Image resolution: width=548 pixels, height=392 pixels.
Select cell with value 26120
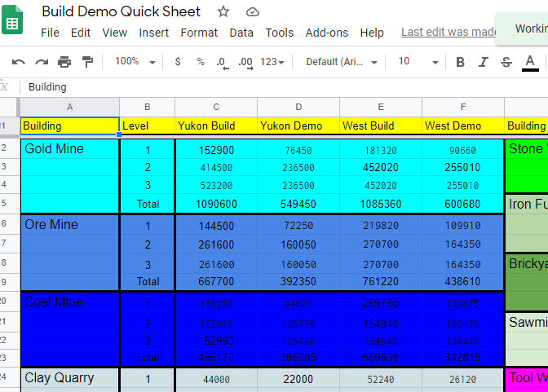(463, 379)
